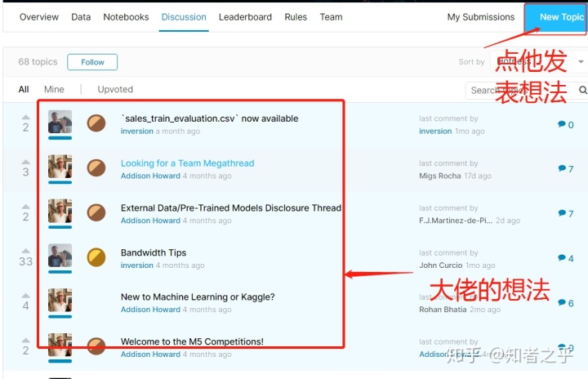
Task: Upvote the New to Machine Learning topic
Action: coord(25,296)
